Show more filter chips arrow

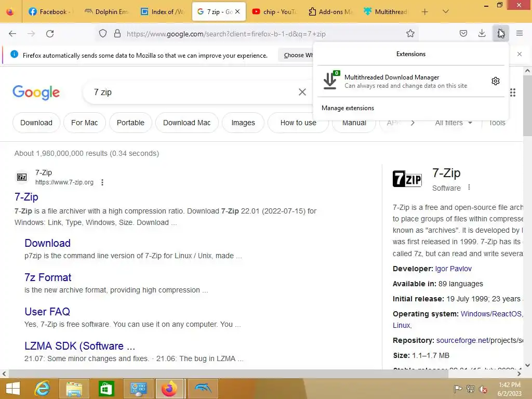(x=413, y=123)
